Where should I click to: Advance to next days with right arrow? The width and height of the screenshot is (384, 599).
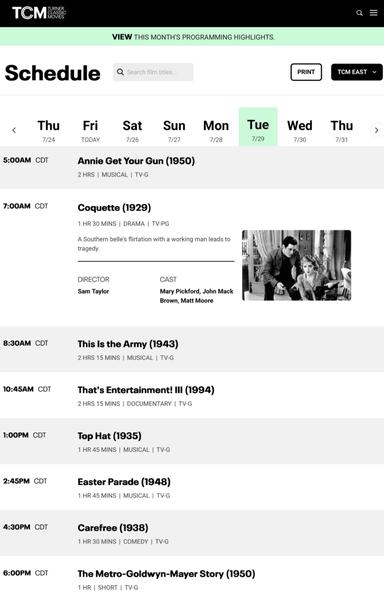[x=376, y=130]
